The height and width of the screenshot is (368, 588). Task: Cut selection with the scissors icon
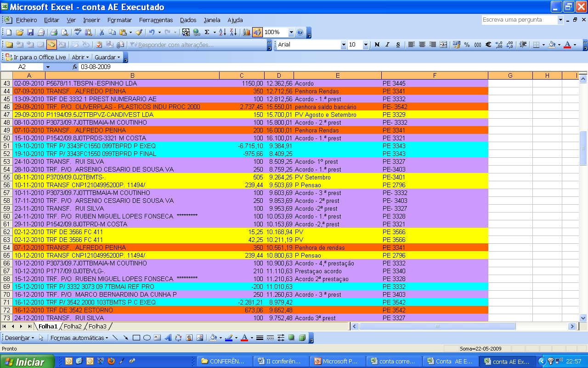pyautogui.click(x=101, y=32)
